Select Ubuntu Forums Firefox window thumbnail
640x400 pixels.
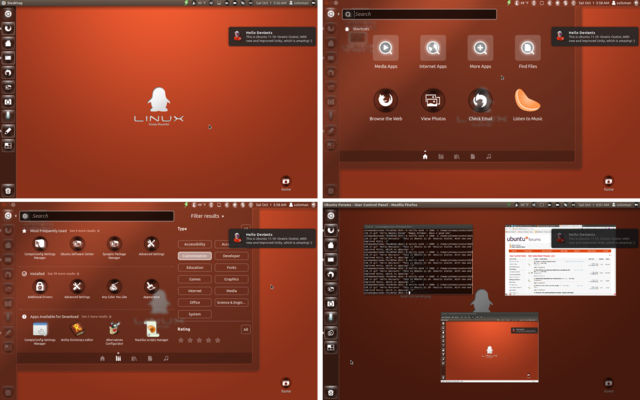[x=560, y=260]
